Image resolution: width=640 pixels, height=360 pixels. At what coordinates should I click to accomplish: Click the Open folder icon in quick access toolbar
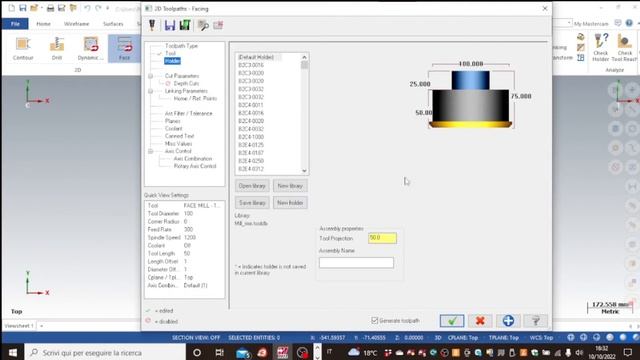click(34, 8)
